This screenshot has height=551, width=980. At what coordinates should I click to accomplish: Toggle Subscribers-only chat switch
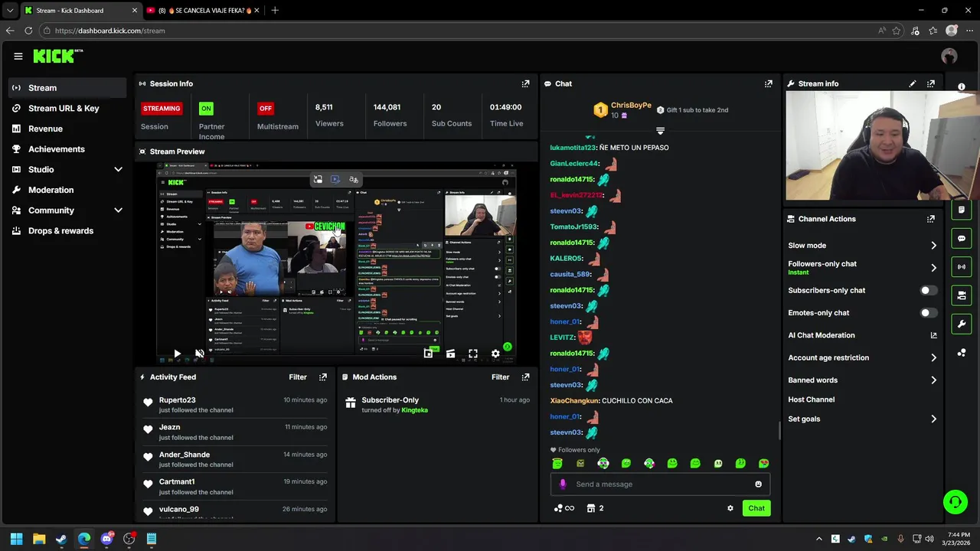tap(928, 291)
